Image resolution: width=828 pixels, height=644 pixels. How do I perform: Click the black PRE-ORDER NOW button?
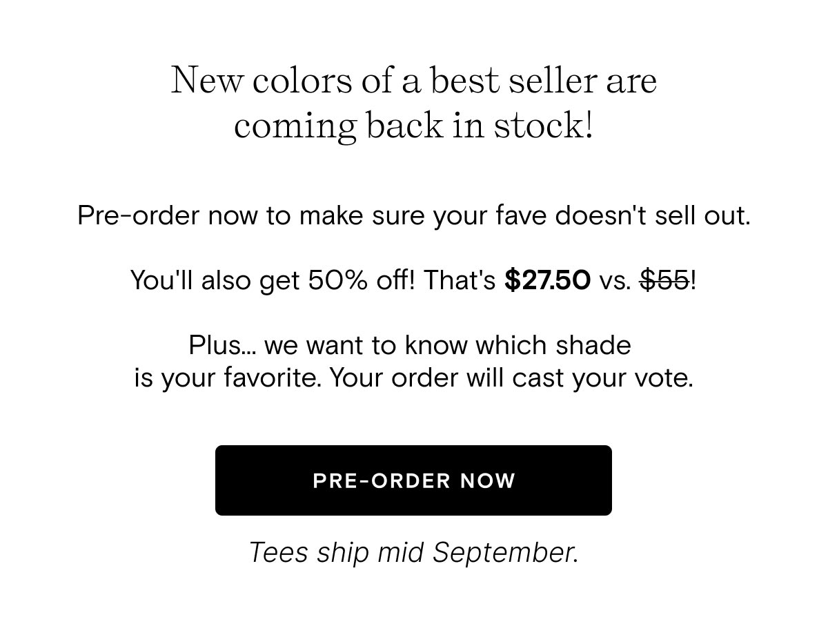[x=413, y=480]
